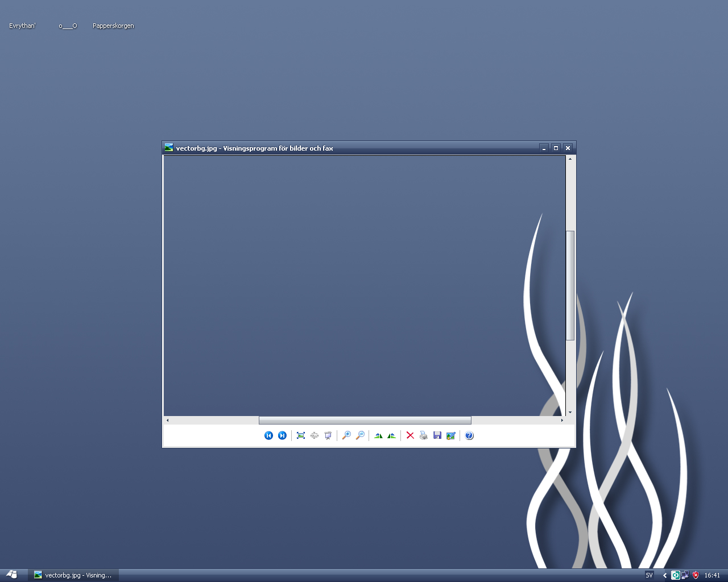This screenshot has width=728, height=582.
Task: Click the vectorbg.jpg taskbar button
Action: (73, 575)
